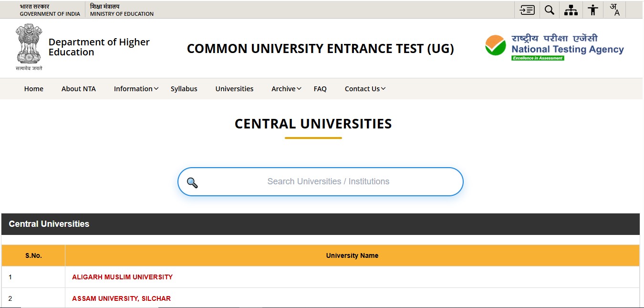Viewport: 644px width, 308px height.
Task: Expand the Archive menu dropdown
Action: pyautogui.click(x=287, y=89)
